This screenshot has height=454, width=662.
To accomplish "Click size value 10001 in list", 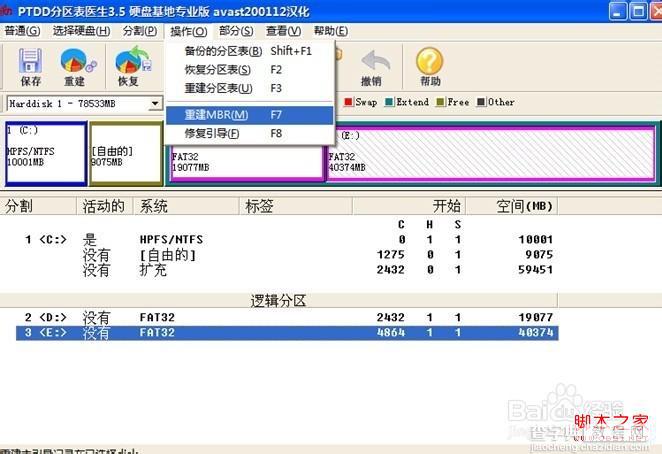I will tap(535, 240).
